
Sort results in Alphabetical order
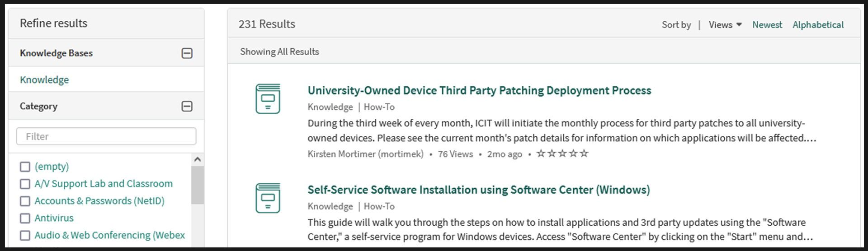pos(818,25)
